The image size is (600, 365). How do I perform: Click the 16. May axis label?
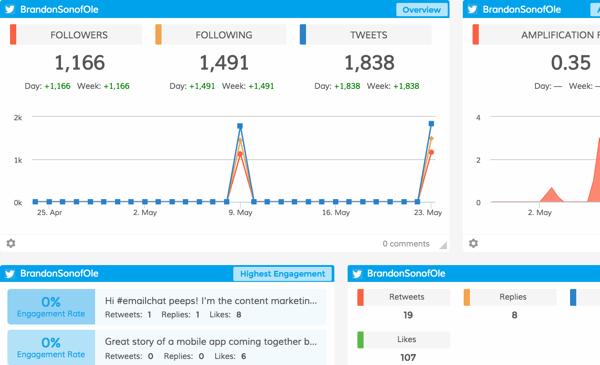point(336,212)
